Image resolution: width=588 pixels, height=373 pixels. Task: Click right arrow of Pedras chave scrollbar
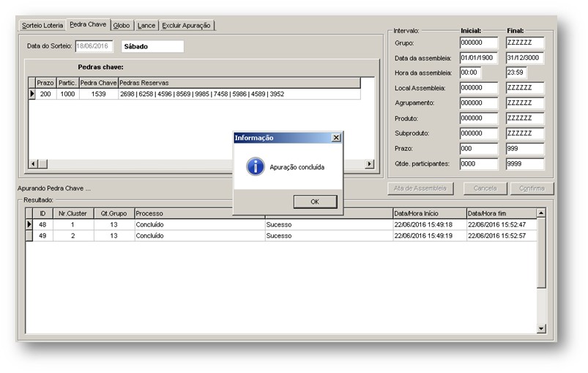tap(369, 164)
